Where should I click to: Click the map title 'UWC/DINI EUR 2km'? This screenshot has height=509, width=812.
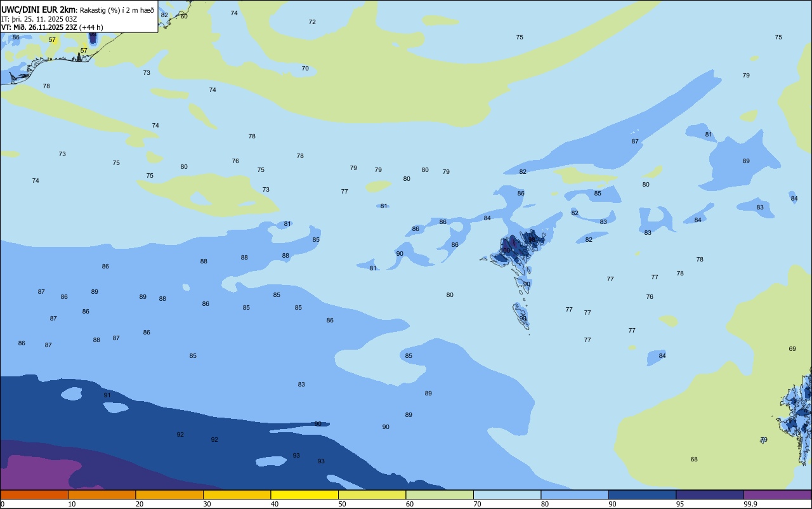39,10
